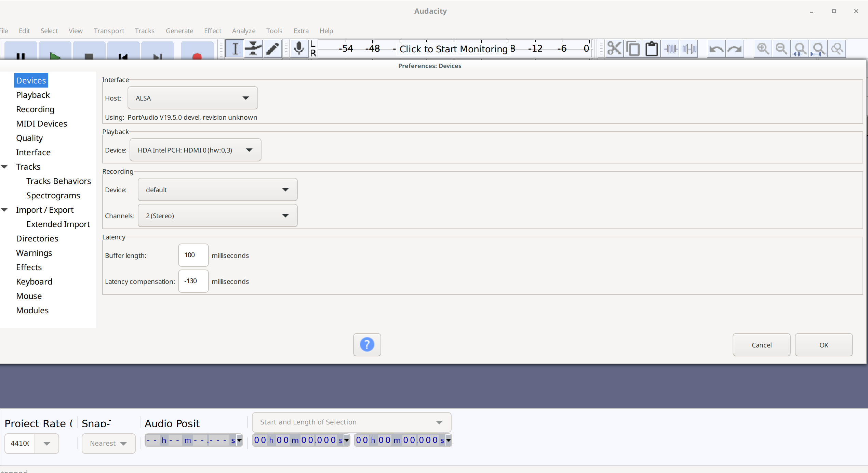868x473 pixels.
Task: Open the Tools menu
Action: tap(274, 31)
